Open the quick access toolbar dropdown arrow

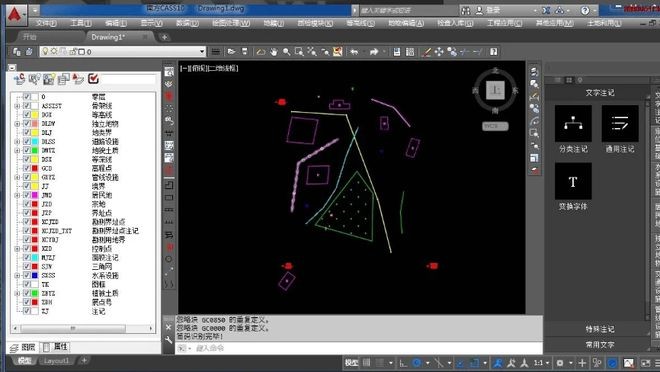35,10
